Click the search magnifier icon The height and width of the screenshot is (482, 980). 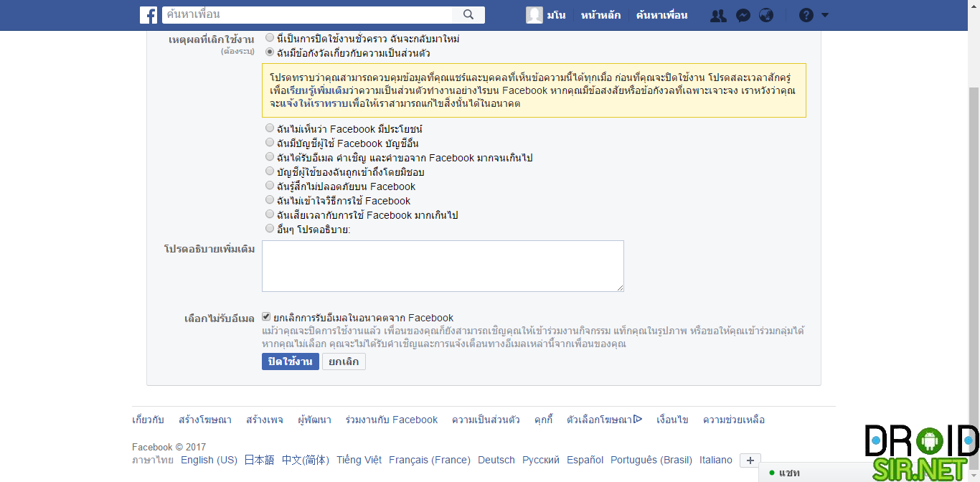tap(468, 15)
